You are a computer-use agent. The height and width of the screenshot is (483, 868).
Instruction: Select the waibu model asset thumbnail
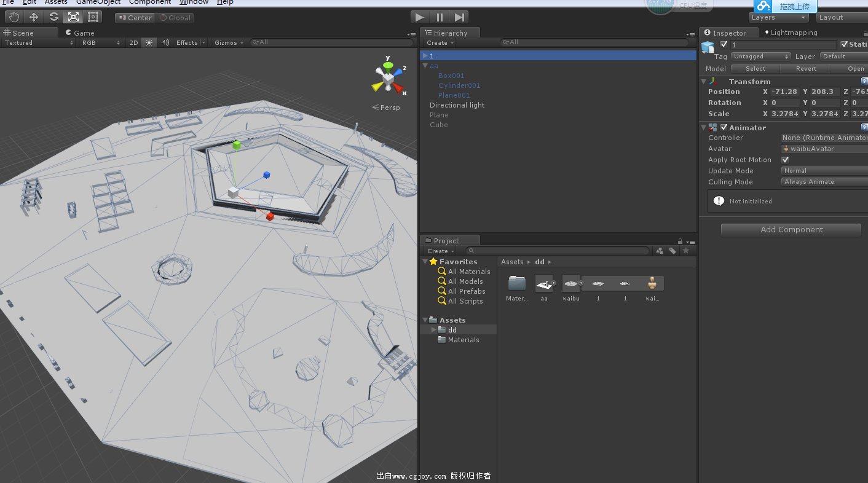[x=571, y=283]
